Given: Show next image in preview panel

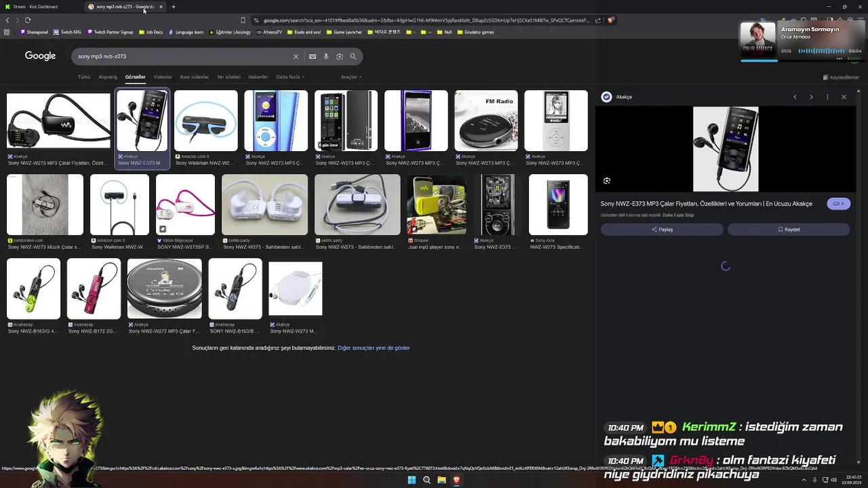Looking at the screenshot, I should [x=811, y=97].
